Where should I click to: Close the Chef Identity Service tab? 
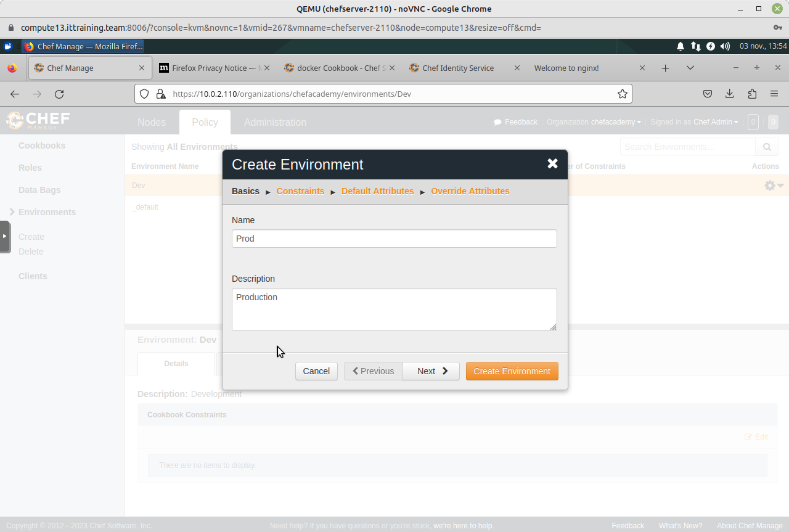point(517,68)
